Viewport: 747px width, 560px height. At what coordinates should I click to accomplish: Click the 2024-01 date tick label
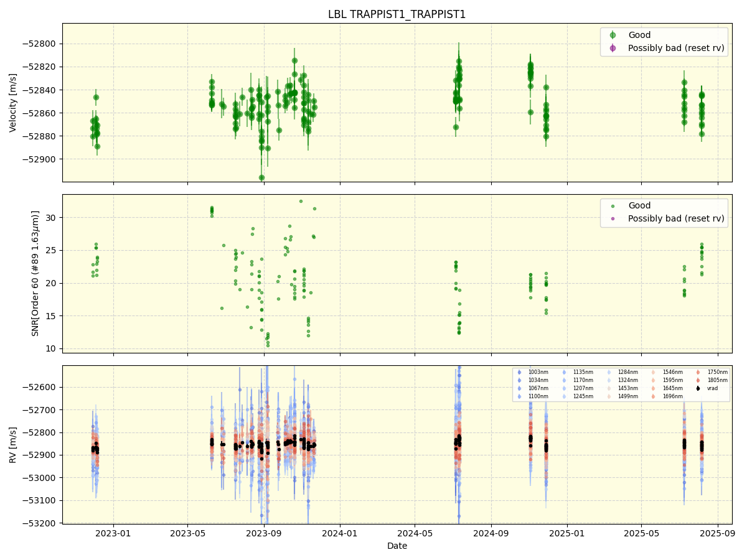[x=340, y=533]
